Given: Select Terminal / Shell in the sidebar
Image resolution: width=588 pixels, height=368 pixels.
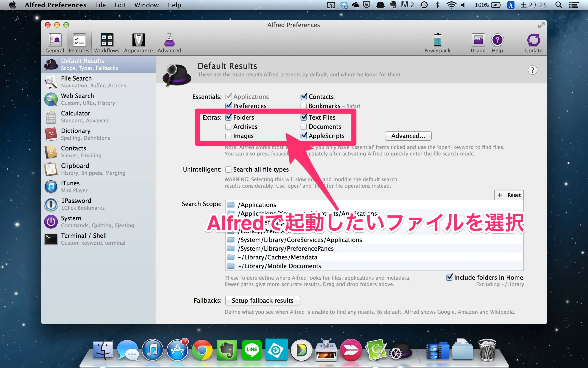Looking at the screenshot, I should pos(99,239).
